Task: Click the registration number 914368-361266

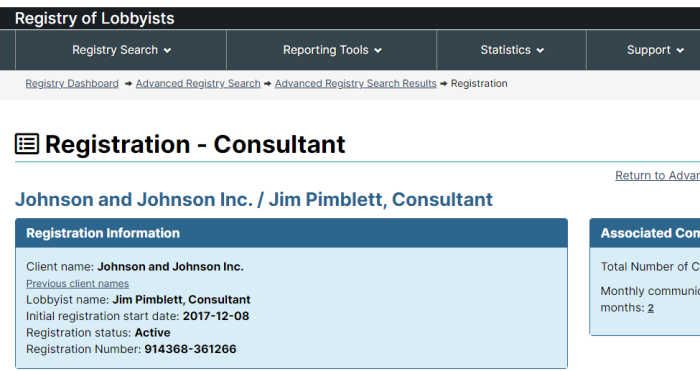Action: [x=190, y=349]
